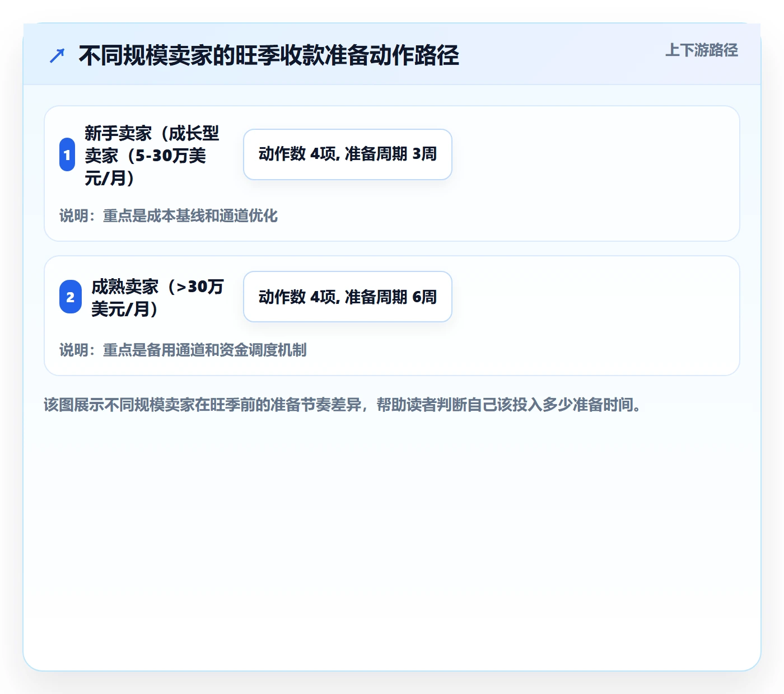Screen dimensions: 784x694
Task: Click the caption starting with 该图展示不同规模卖家
Action: (x=342, y=405)
